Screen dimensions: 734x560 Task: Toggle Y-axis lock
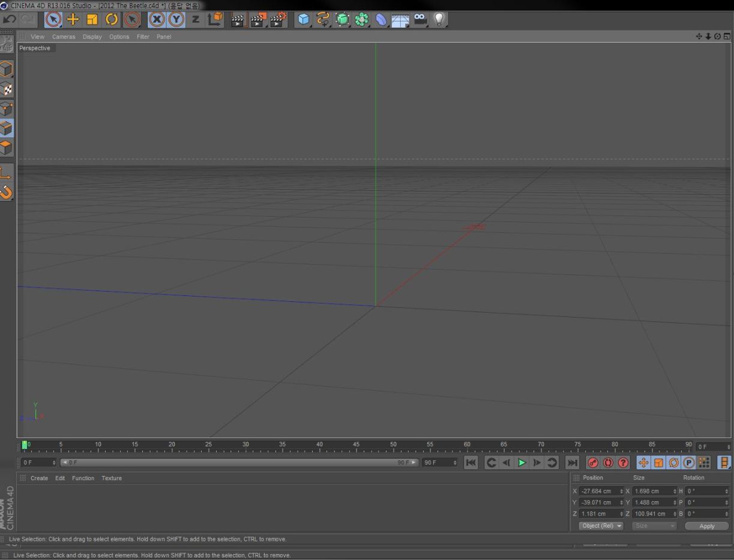pyautogui.click(x=176, y=20)
